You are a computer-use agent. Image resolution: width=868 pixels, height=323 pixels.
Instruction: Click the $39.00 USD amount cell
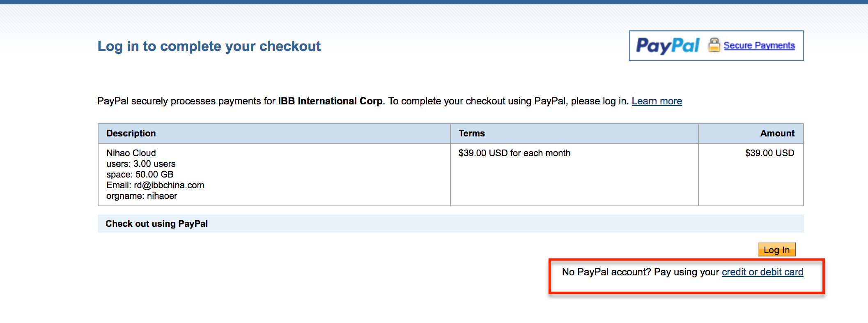(x=769, y=153)
